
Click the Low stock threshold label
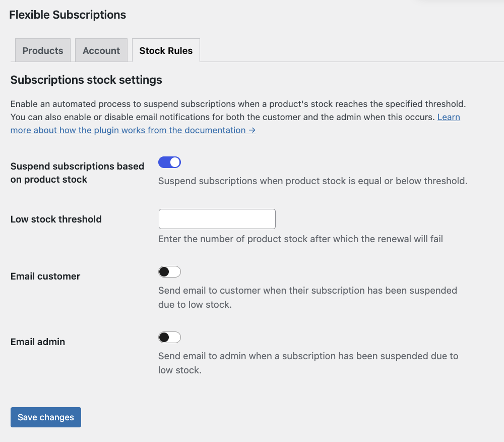[56, 219]
